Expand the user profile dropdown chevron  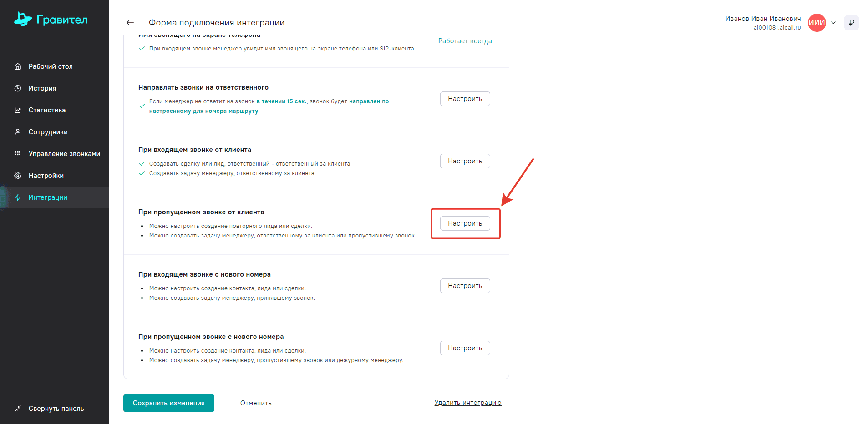coord(833,23)
